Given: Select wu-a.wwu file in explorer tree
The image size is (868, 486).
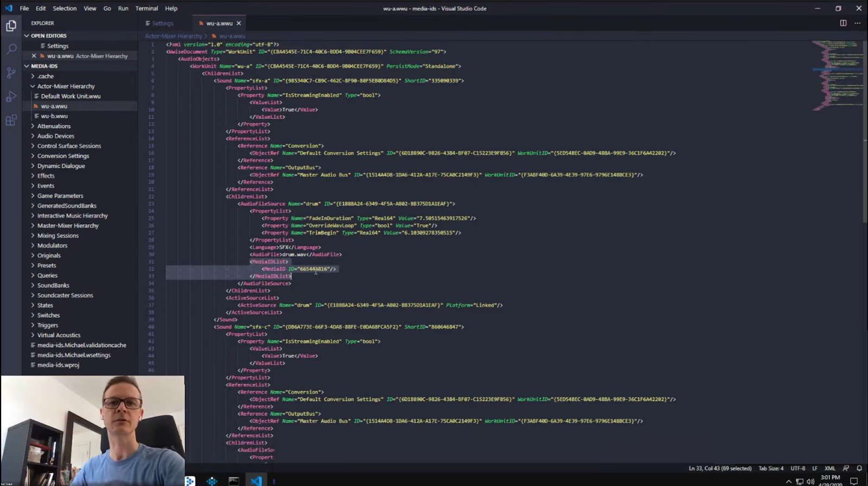Looking at the screenshot, I should coord(54,106).
